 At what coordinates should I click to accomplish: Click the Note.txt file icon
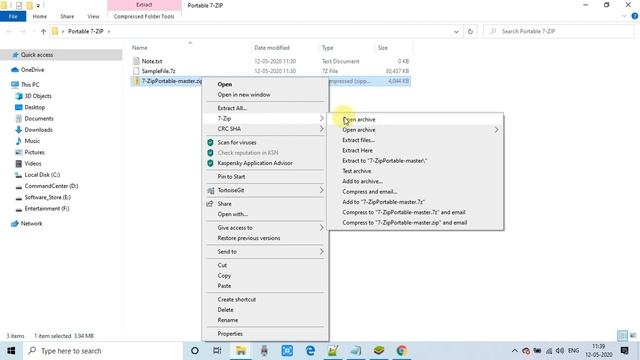136,61
